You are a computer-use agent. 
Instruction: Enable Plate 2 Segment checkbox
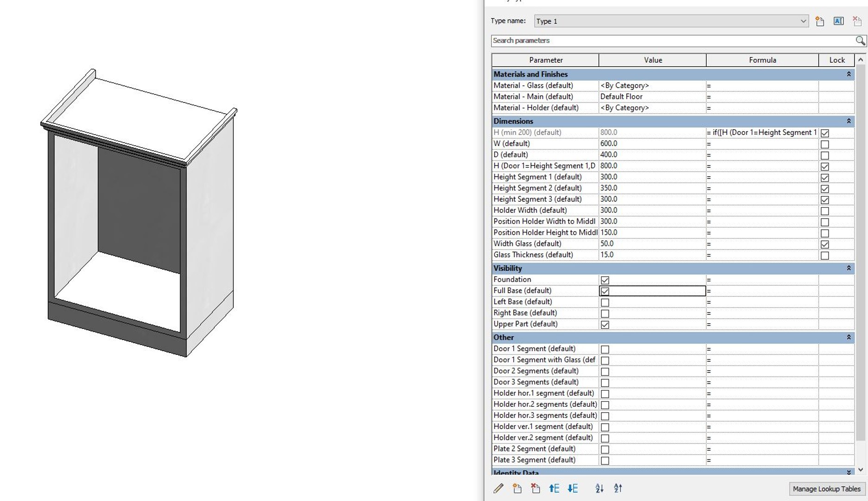[x=605, y=450]
